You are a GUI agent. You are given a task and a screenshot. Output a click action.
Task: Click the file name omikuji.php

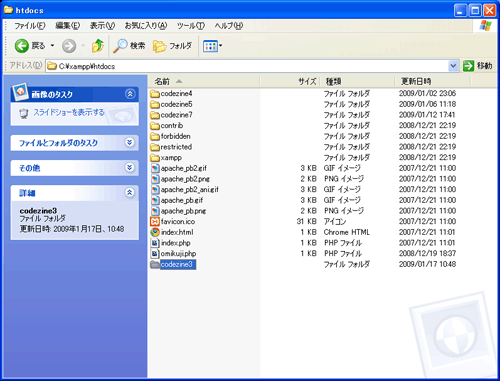(x=178, y=254)
